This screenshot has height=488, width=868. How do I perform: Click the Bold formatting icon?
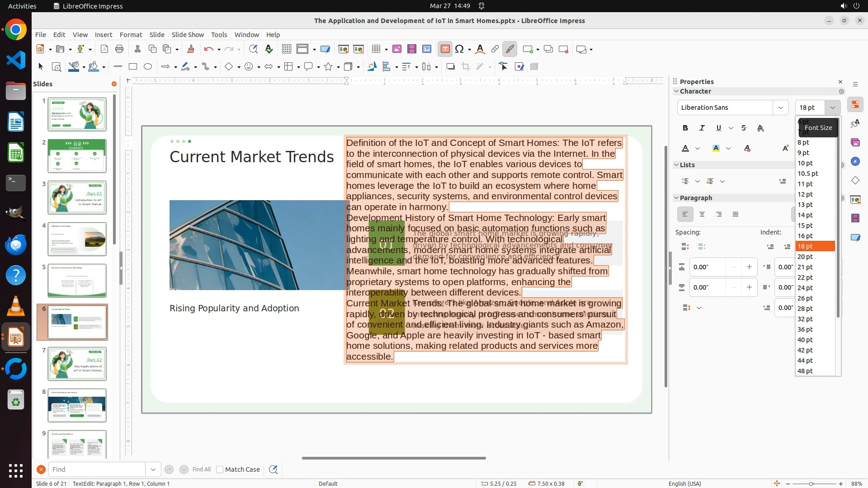[x=685, y=128]
